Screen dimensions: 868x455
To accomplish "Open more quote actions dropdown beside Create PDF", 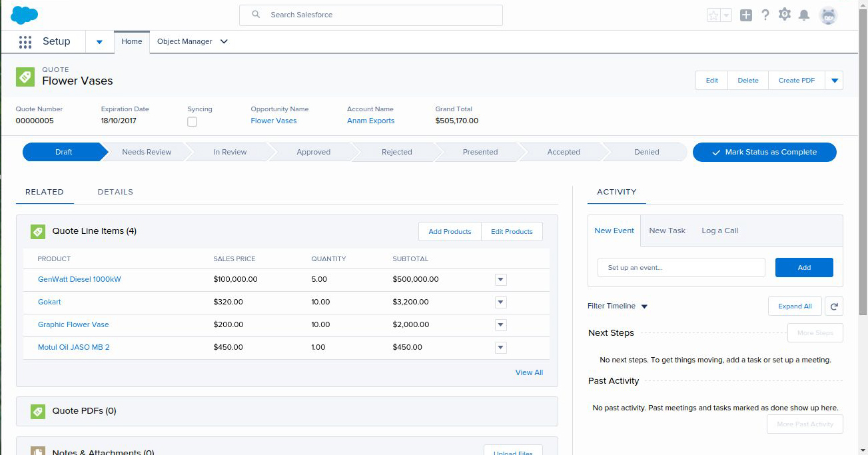I will click(834, 81).
